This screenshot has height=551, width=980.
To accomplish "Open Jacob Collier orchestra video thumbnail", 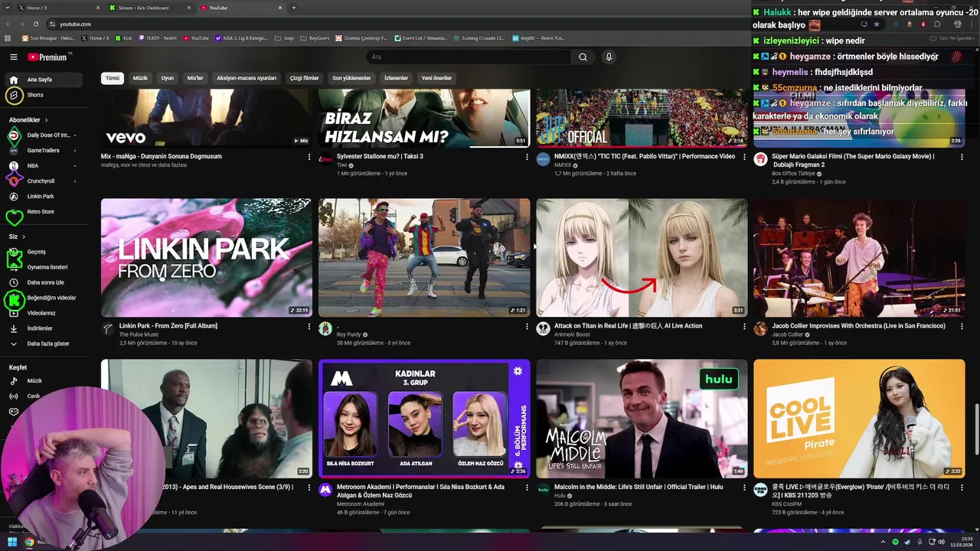I will pos(859,258).
